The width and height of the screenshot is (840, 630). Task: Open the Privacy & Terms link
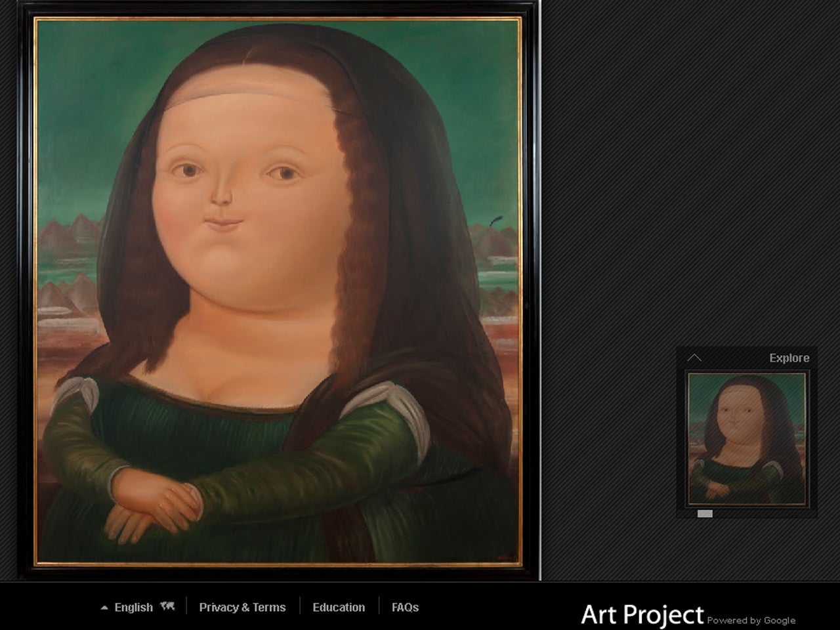click(x=242, y=608)
